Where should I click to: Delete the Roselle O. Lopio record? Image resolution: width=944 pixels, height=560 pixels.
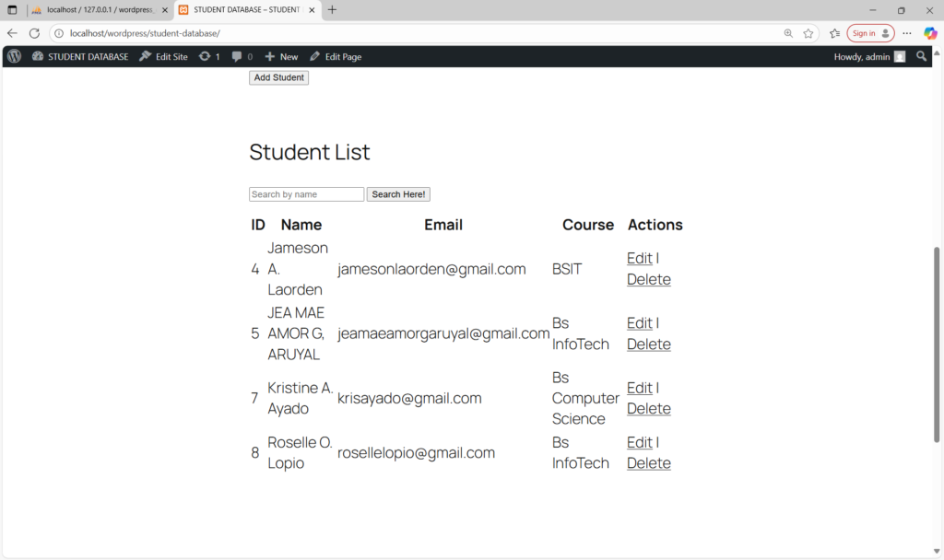point(648,463)
